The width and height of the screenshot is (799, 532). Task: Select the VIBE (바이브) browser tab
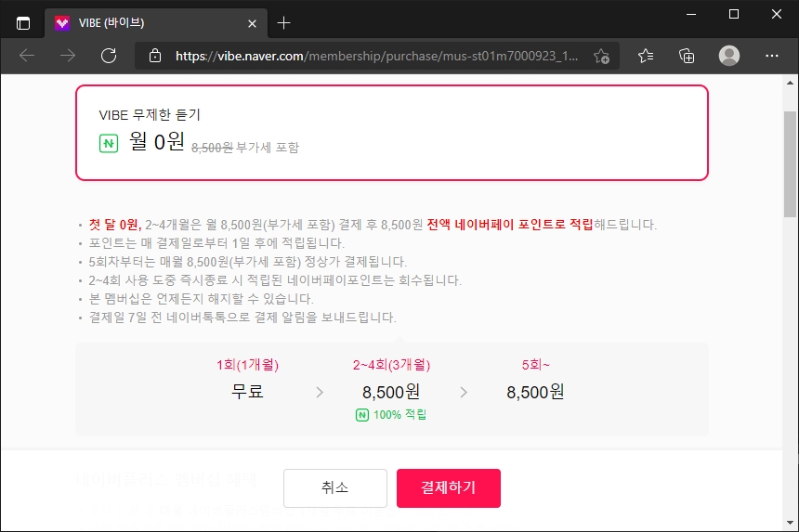pyautogui.click(x=156, y=23)
